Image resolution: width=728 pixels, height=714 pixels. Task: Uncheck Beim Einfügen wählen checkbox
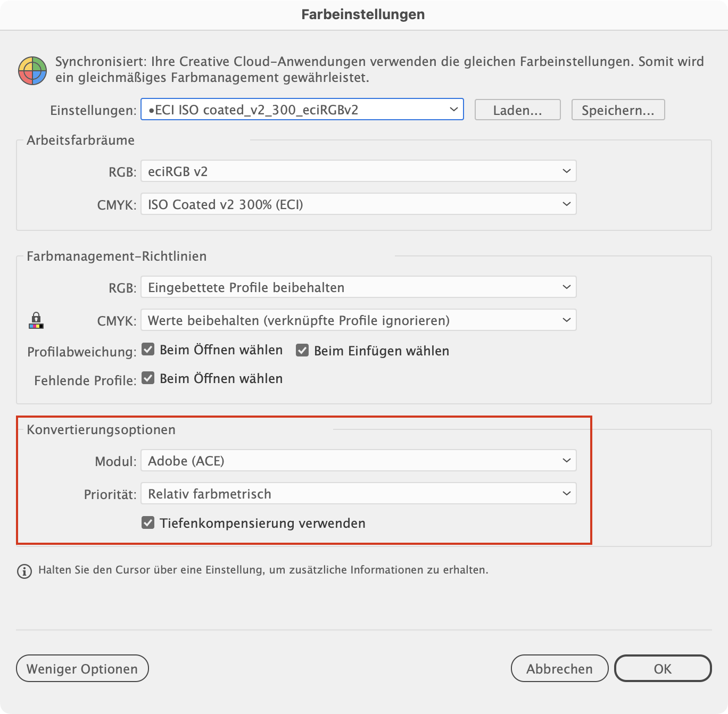click(x=302, y=350)
